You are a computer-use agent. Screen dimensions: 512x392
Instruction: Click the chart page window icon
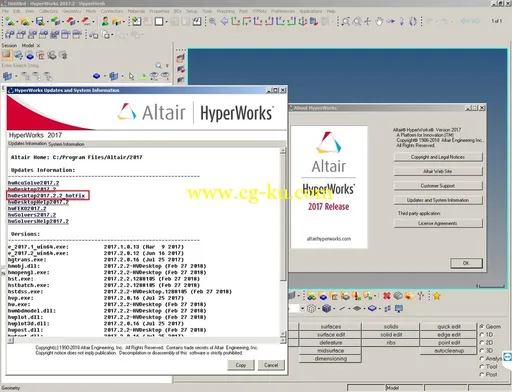(197, 22)
